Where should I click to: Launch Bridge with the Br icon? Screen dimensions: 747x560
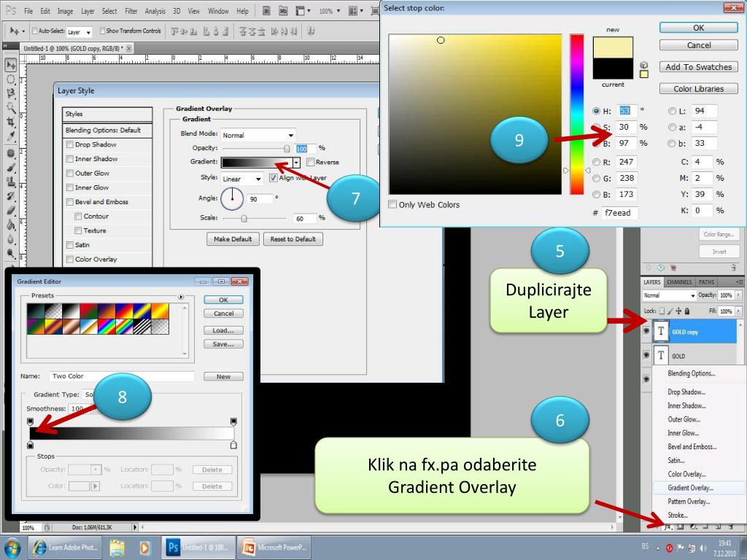point(266,10)
